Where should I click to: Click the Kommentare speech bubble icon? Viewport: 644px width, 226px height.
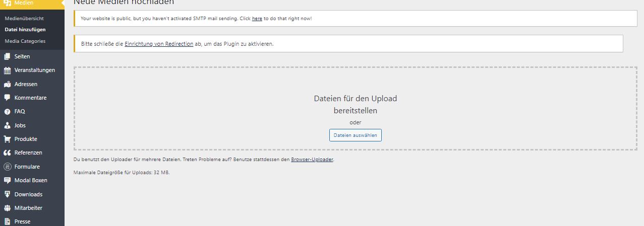coord(8,98)
